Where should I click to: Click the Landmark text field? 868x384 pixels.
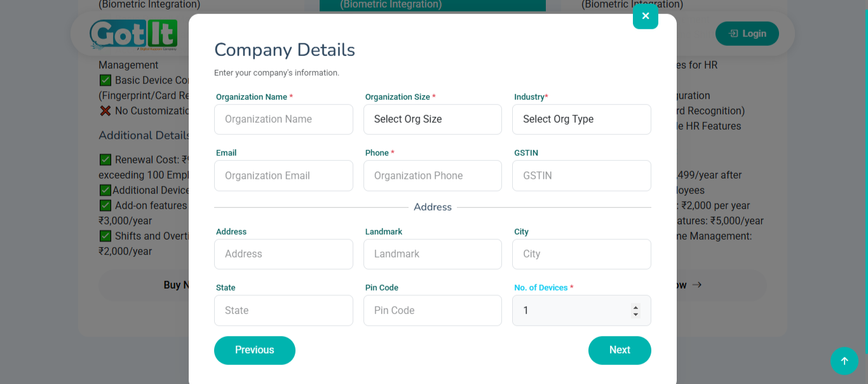pyautogui.click(x=432, y=254)
